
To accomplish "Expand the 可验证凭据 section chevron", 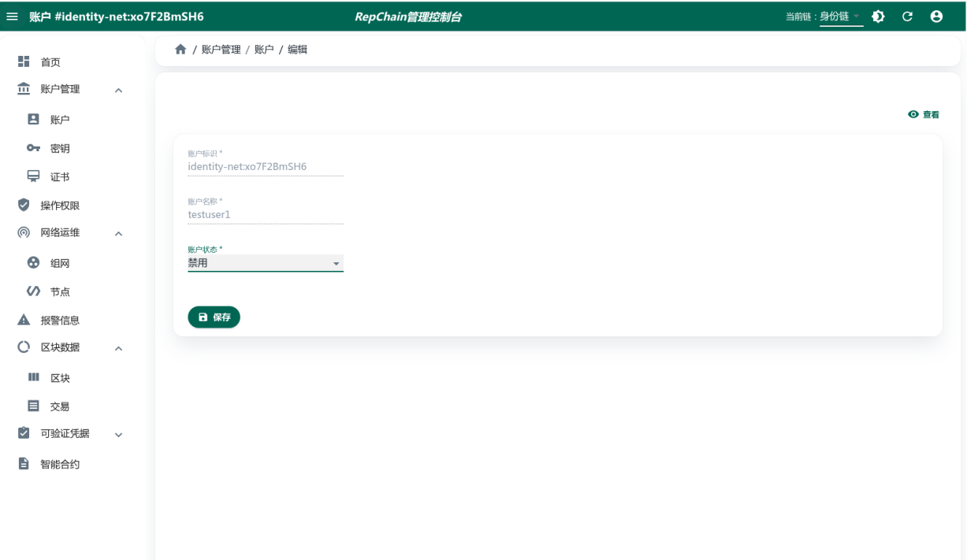I will pos(118,434).
